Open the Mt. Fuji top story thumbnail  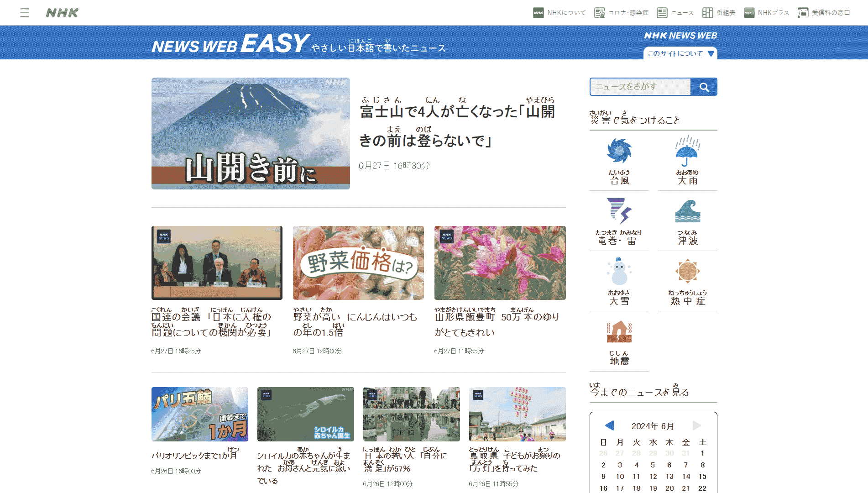pos(251,133)
